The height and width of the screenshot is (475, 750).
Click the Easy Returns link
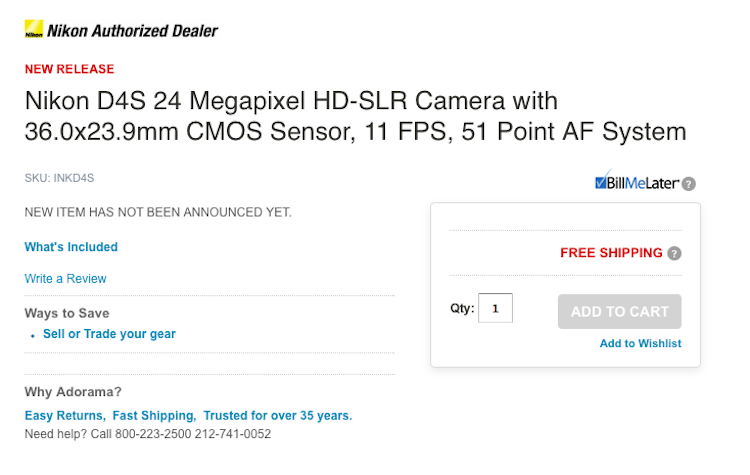tap(64, 415)
